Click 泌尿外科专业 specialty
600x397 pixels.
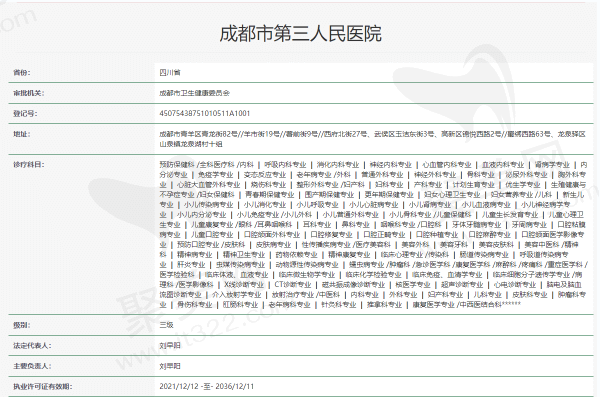[526, 175]
